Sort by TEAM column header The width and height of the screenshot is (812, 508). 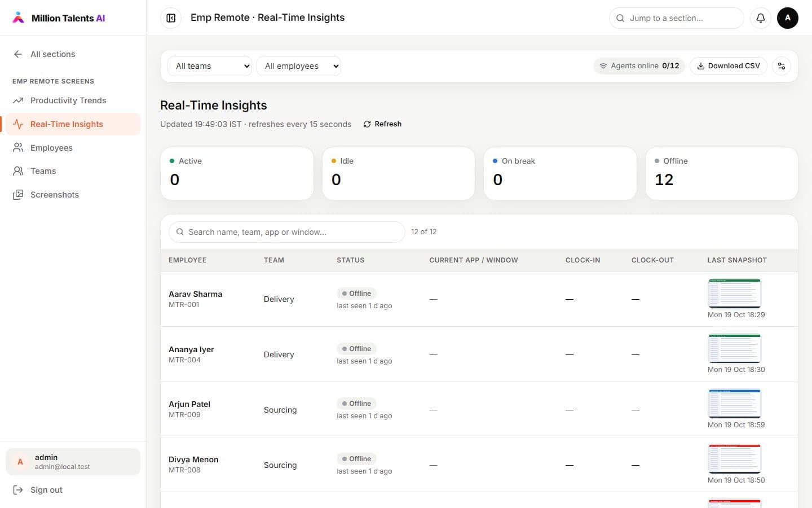click(274, 260)
